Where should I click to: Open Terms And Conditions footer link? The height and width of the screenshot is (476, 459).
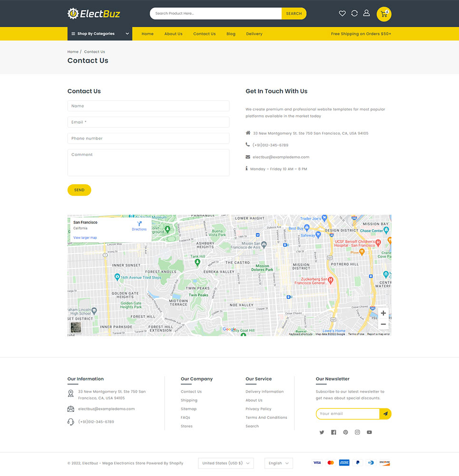coord(266,417)
